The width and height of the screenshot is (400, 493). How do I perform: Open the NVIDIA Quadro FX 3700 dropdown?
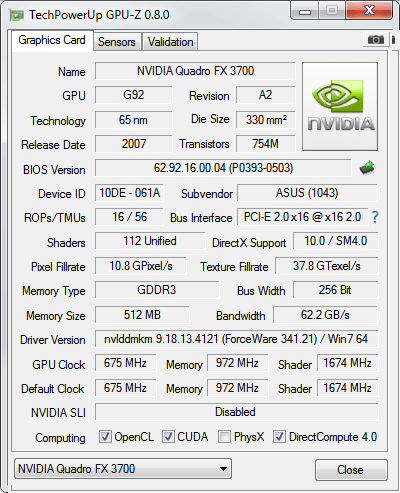[123, 469]
